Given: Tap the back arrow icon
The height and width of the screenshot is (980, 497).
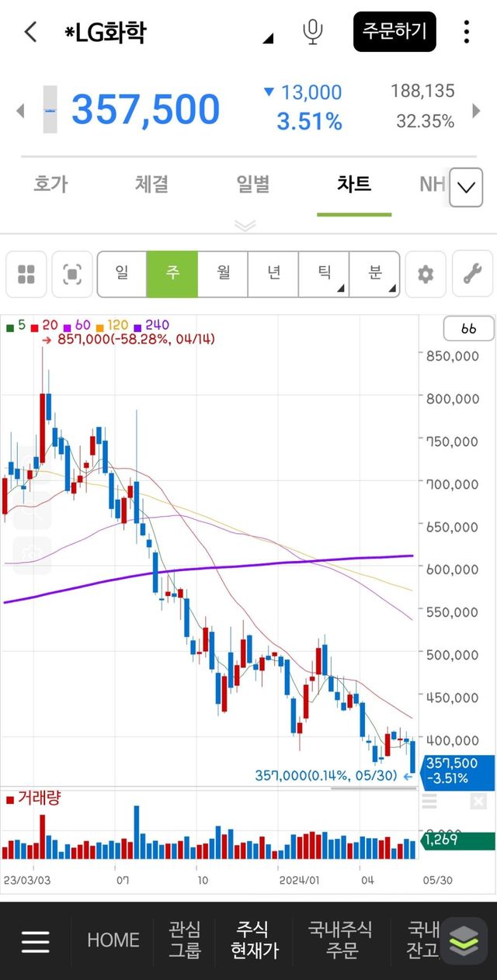Looking at the screenshot, I should 30,32.
